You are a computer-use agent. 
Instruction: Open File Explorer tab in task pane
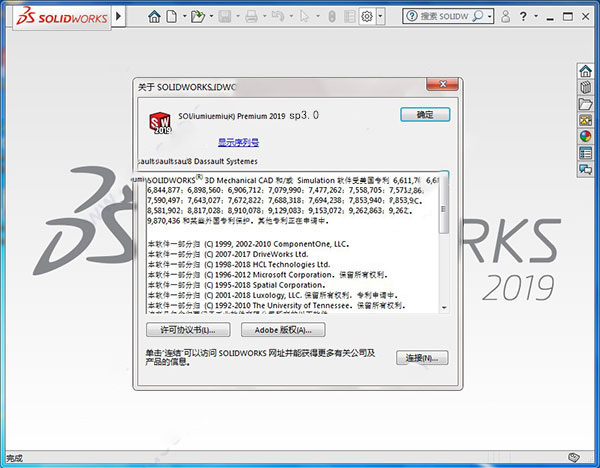coord(585,104)
